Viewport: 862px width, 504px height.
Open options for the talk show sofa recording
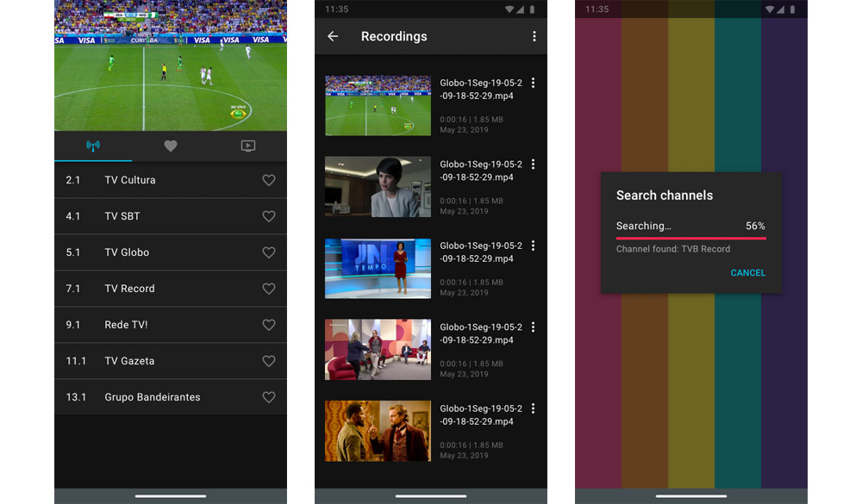[x=533, y=327]
